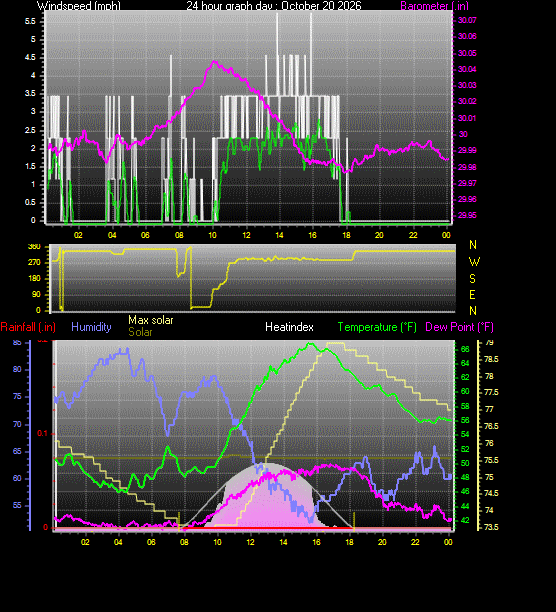Click the blue "65" humidity axis value

[17, 452]
